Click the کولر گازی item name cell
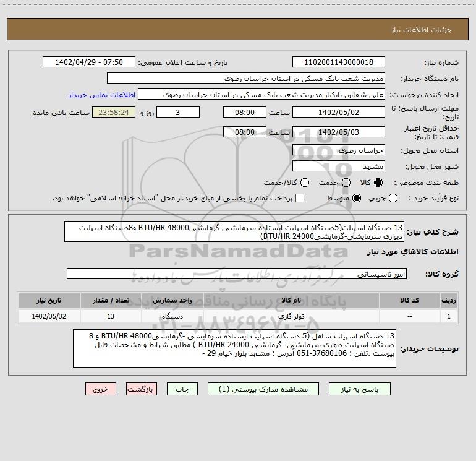476x461 pixels. 291,316
